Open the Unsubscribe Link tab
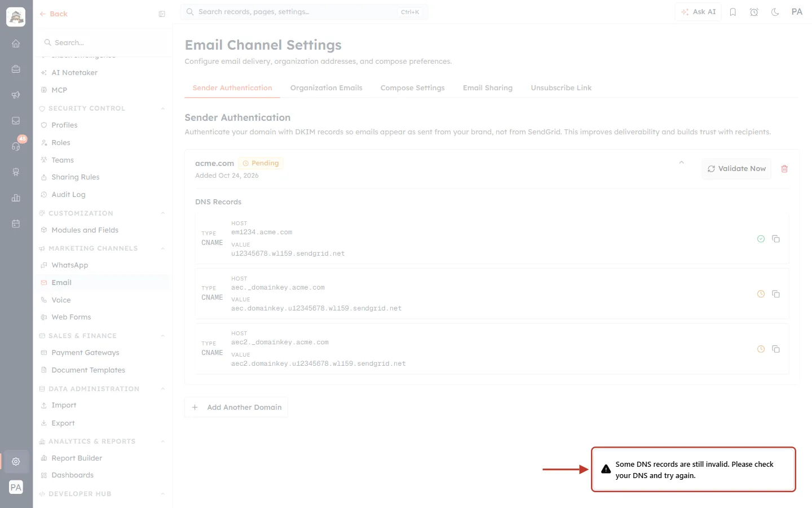 tap(561, 88)
